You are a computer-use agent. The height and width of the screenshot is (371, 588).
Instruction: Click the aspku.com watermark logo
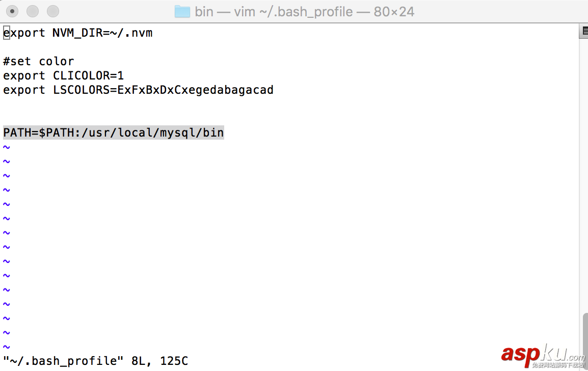[543, 354]
